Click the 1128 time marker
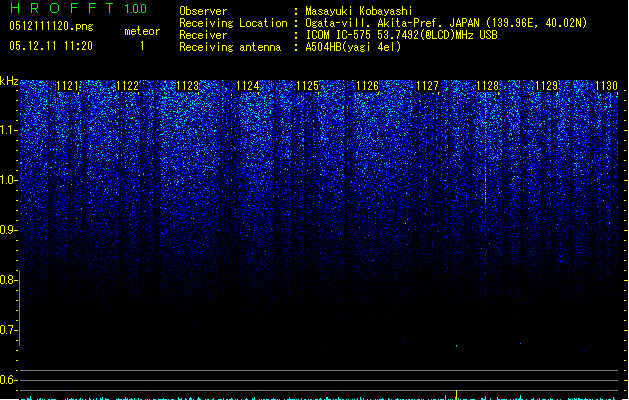The width and height of the screenshot is (629, 400). coord(487,86)
